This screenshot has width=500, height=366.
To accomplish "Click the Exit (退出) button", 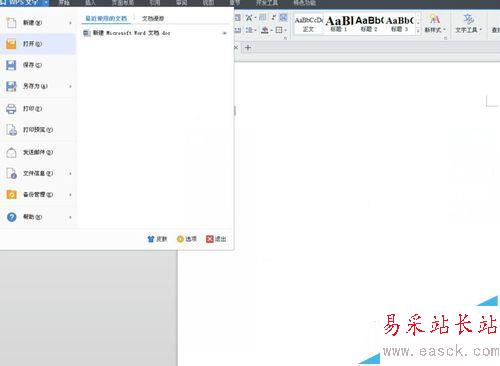I will pos(216,239).
